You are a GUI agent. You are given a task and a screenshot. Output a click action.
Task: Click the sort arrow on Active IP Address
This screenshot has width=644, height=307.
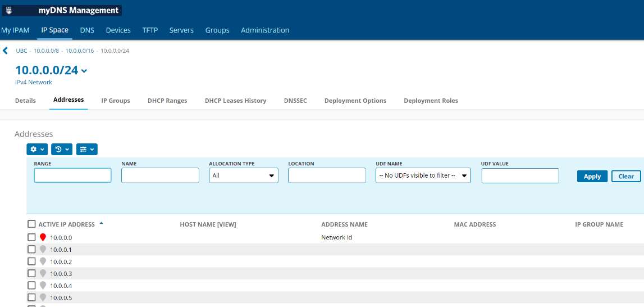coord(101,223)
